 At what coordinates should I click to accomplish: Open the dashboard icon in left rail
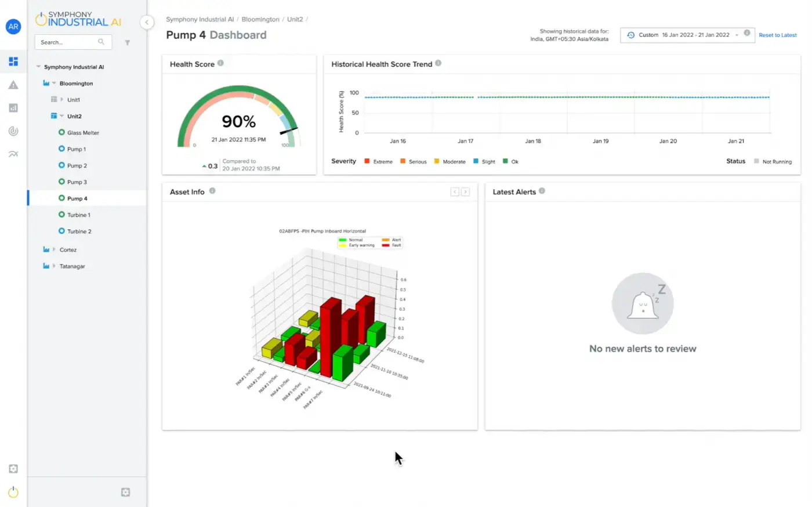(13, 61)
